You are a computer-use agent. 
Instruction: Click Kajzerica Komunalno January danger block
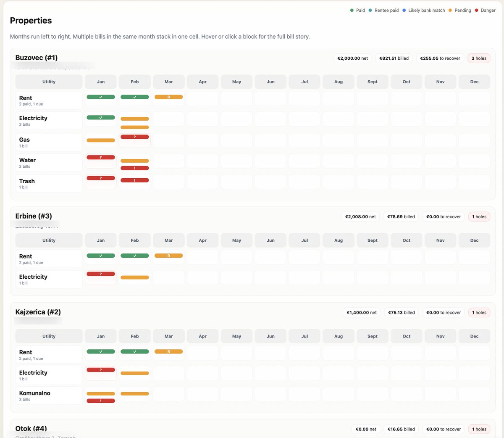(101, 401)
